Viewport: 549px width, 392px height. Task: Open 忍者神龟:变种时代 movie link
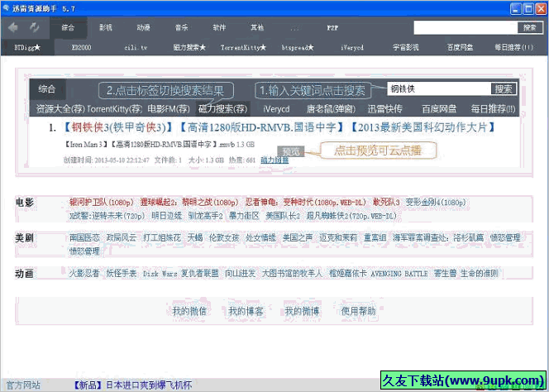305,203
